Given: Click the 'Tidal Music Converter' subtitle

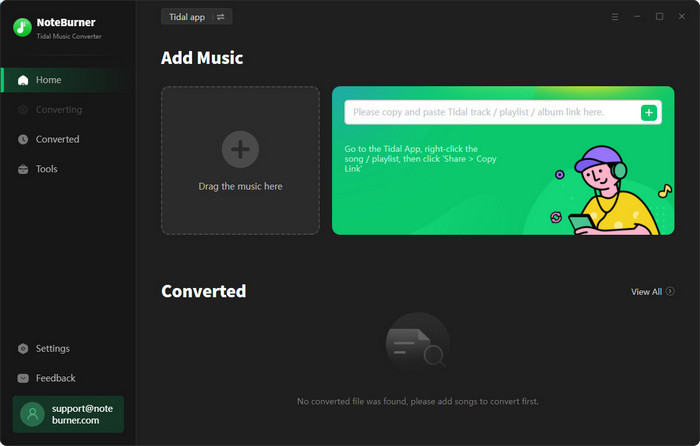Looking at the screenshot, I should pyautogui.click(x=69, y=36).
